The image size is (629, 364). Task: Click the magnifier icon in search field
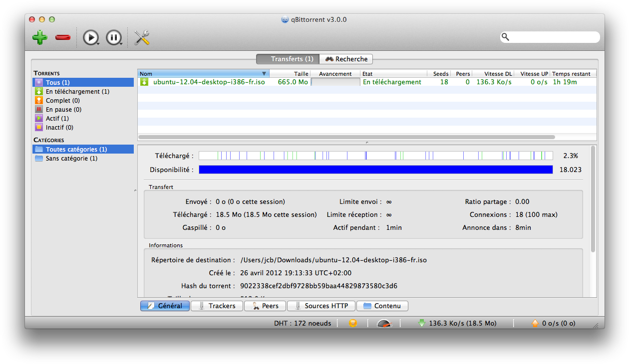(506, 37)
